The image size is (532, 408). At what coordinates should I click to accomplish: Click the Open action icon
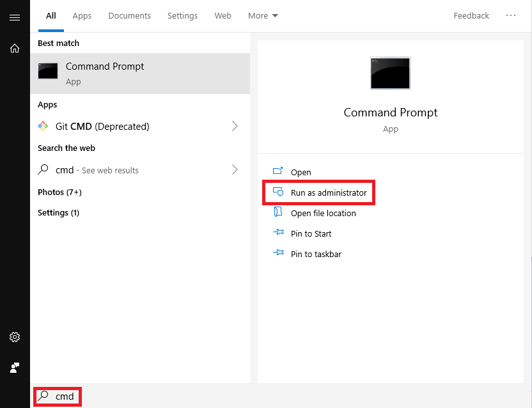(278, 171)
